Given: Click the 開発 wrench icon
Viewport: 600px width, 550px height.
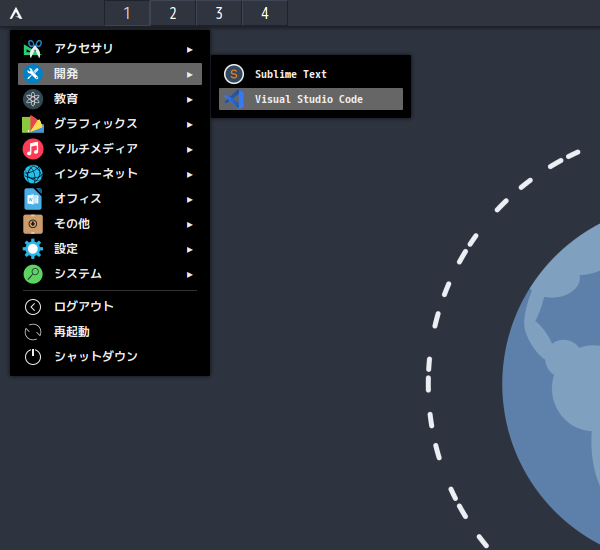Looking at the screenshot, I should point(33,74).
